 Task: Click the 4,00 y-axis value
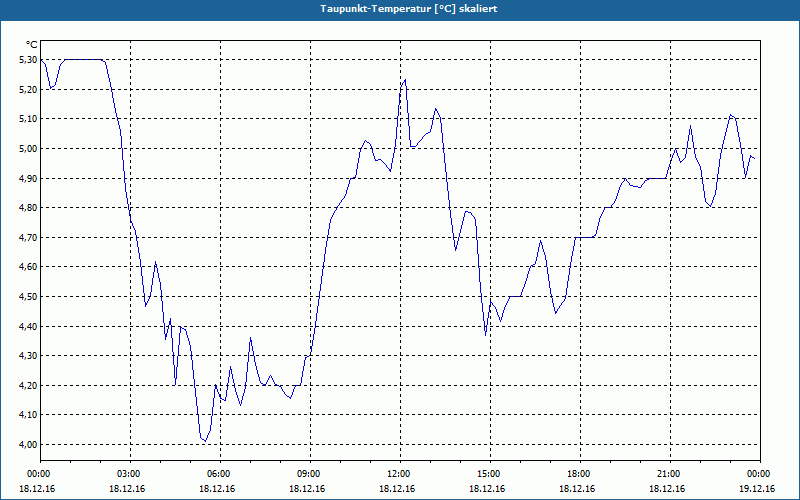29,444
